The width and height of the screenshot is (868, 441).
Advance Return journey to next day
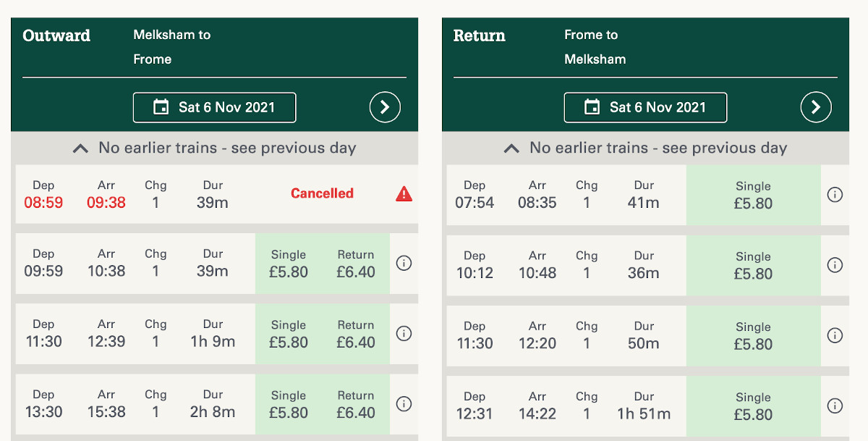point(816,108)
